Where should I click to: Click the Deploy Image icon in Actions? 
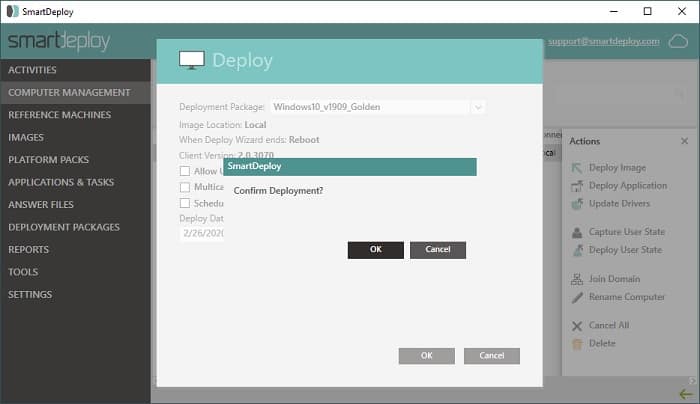(577, 168)
